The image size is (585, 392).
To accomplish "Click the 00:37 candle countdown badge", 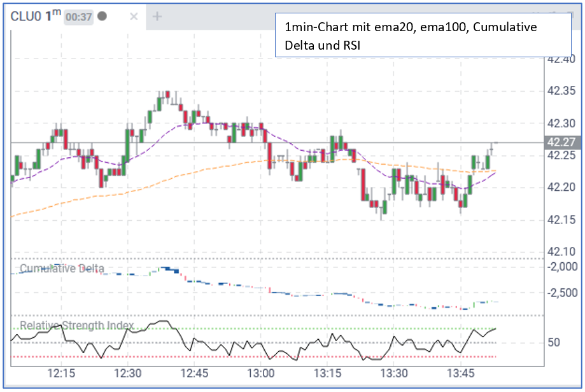I will pyautogui.click(x=78, y=17).
